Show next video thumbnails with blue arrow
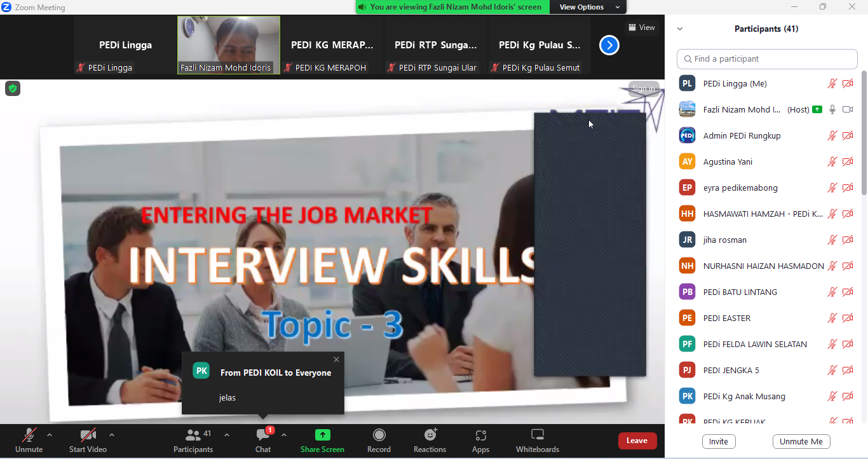 click(x=609, y=45)
